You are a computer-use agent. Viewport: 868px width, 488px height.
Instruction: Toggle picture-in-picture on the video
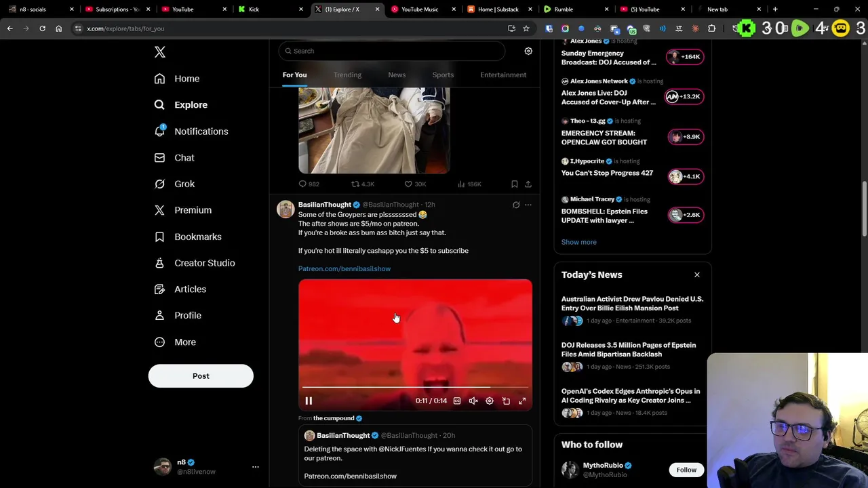click(506, 401)
